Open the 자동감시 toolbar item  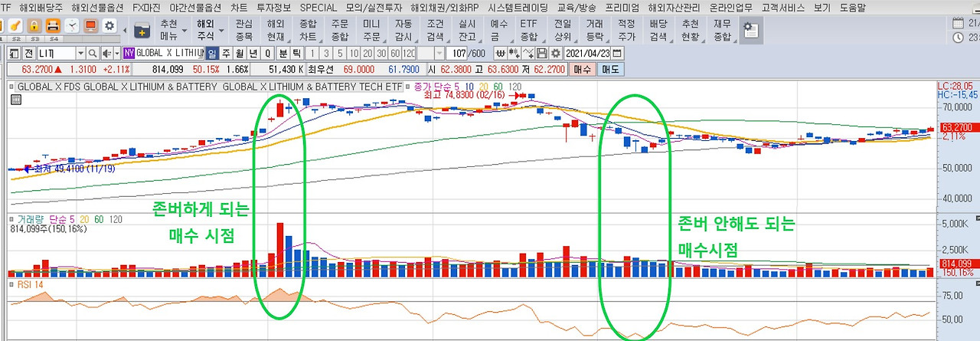coord(403,31)
